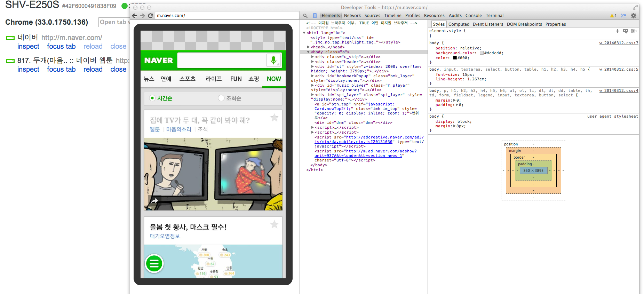This screenshot has height=294, width=644.
Task: Open the Timeline panel
Action: click(393, 16)
